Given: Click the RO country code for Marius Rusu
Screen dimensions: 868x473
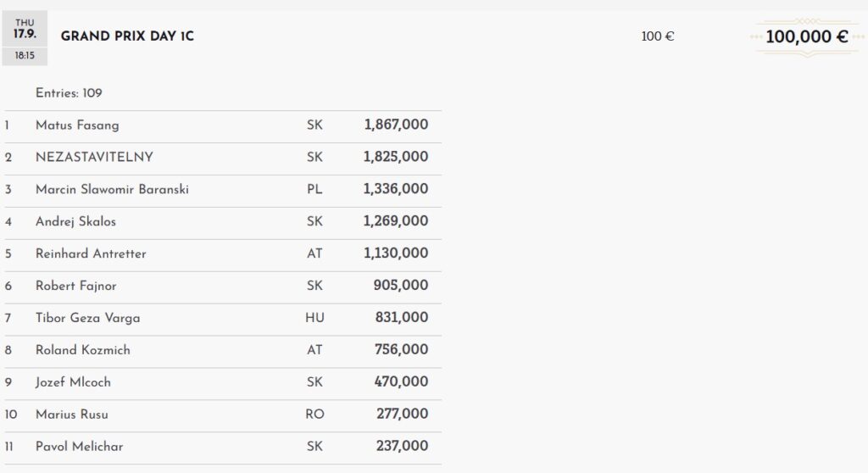Looking at the screenshot, I should pos(314,415).
